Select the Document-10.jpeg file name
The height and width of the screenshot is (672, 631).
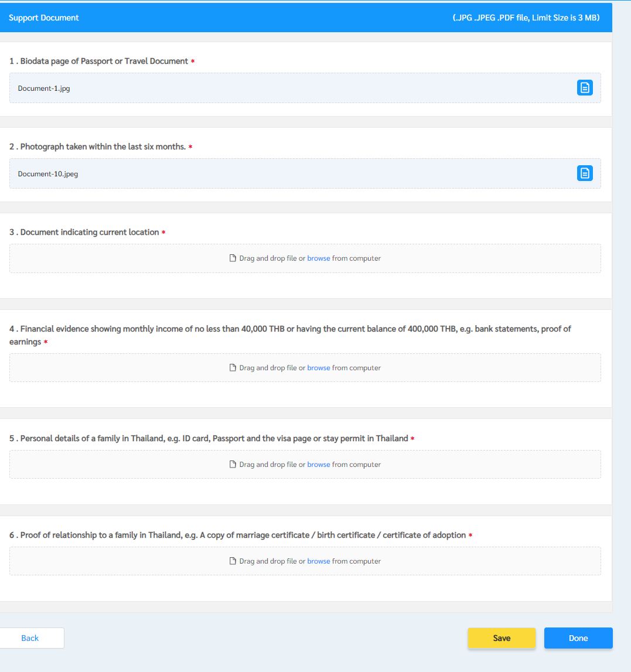[x=47, y=174]
